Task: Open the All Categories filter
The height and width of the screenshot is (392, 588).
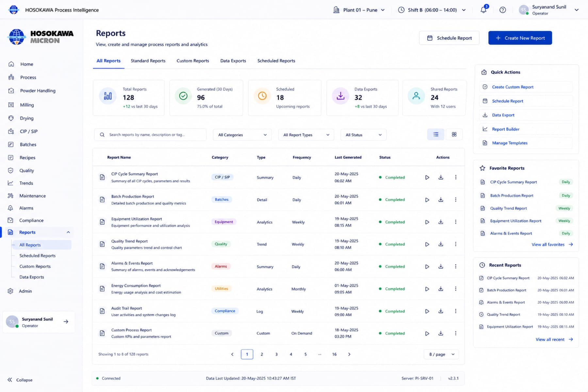Action: point(242,135)
